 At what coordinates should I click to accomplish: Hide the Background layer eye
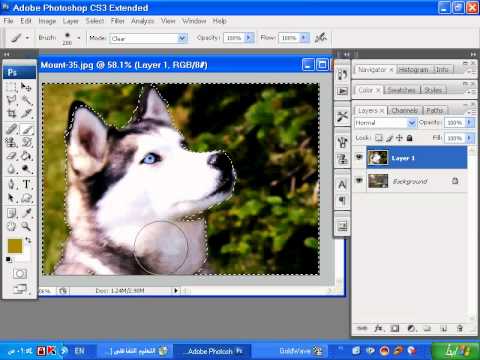point(359,181)
